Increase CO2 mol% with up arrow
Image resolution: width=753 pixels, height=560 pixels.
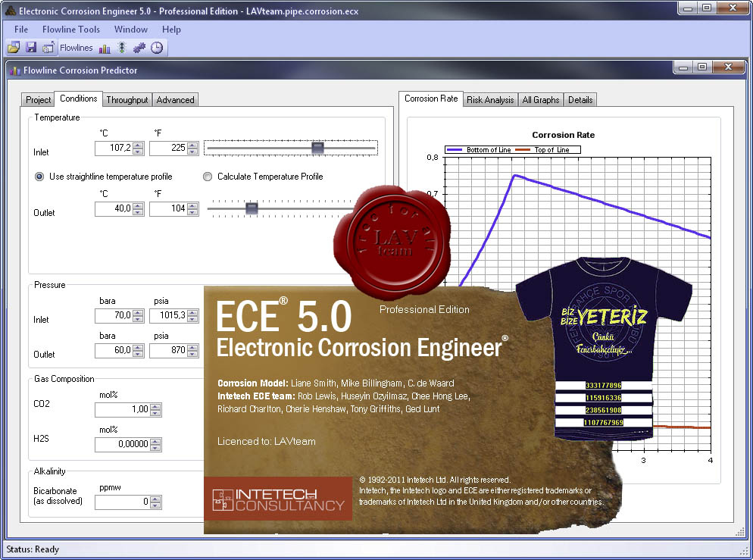click(155, 407)
